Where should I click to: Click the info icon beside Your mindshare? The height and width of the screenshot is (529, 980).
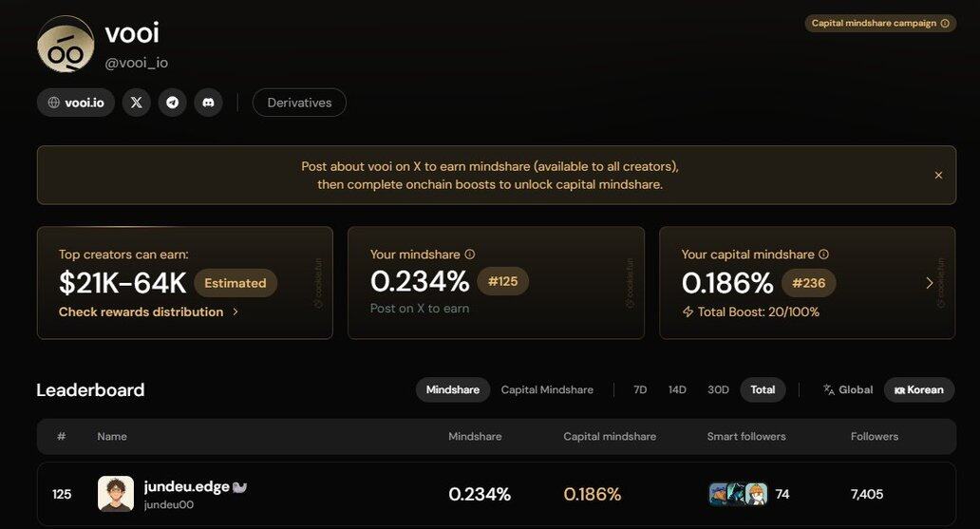pos(470,255)
